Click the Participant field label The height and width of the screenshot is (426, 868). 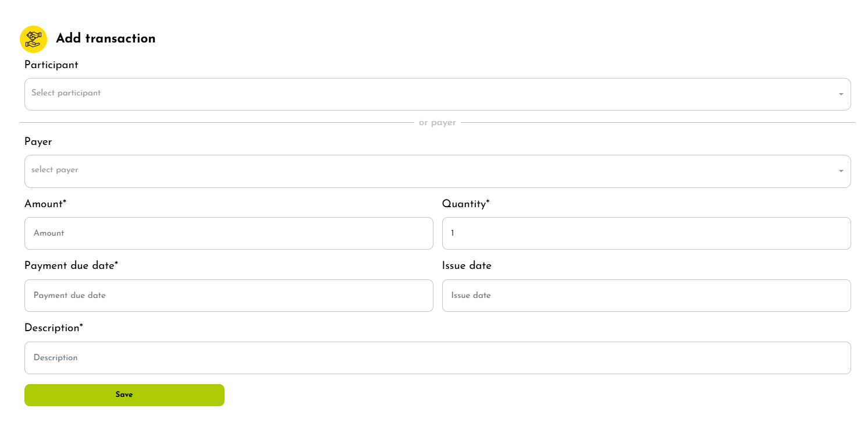point(51,65)
